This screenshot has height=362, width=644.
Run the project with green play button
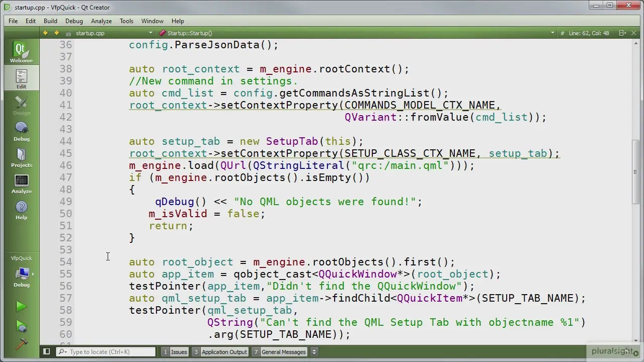click(21, 306)
